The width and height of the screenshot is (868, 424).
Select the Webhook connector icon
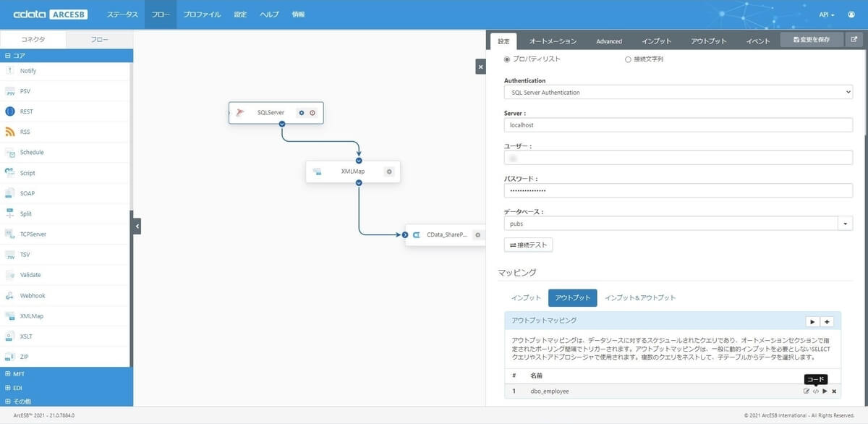click(10, 295)
